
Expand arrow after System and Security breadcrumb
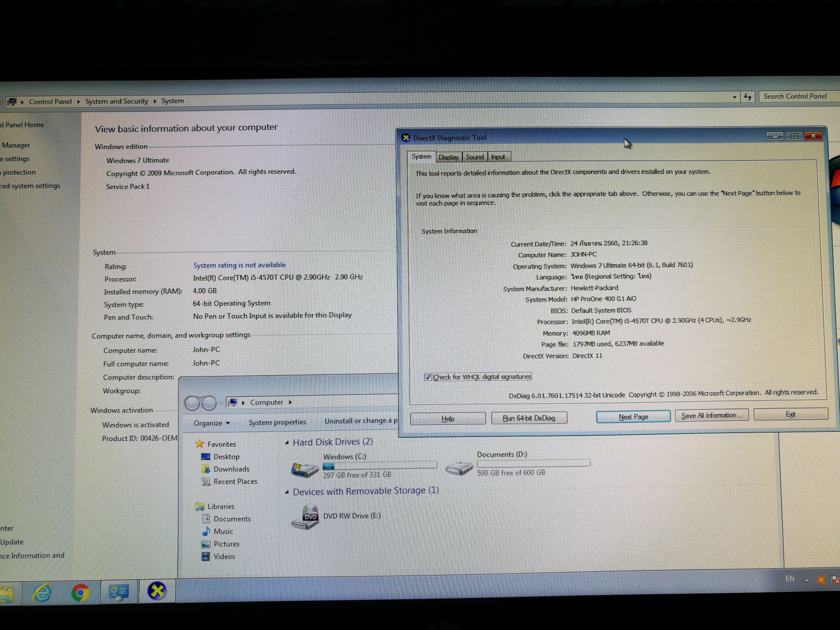coord(155,101)
